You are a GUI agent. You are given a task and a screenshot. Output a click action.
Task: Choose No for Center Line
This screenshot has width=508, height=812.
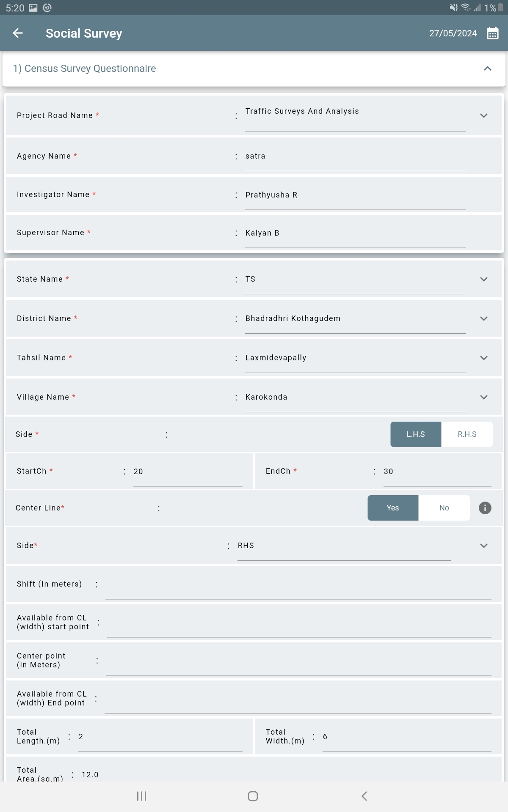[x=444, y=508]
